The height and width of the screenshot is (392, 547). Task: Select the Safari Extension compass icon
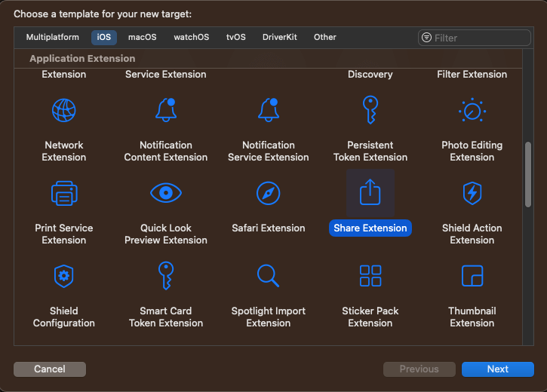(269, 193)
